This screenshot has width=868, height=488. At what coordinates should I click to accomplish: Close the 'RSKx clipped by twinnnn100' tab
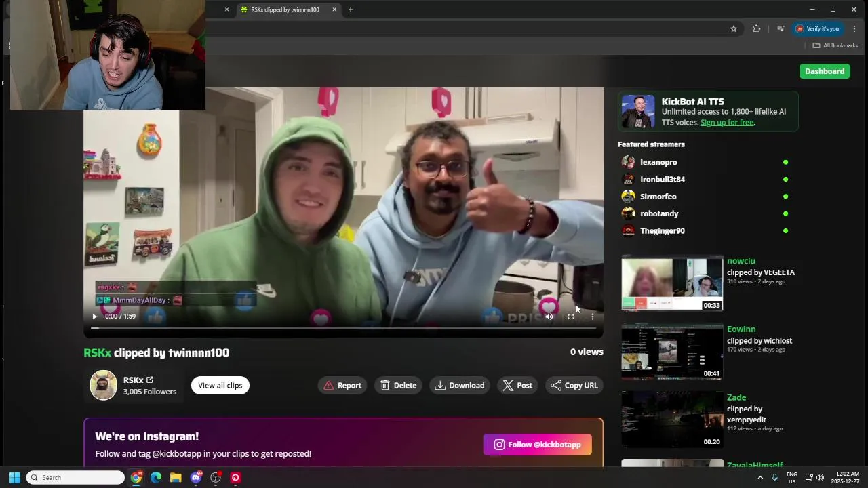[334, 9]
